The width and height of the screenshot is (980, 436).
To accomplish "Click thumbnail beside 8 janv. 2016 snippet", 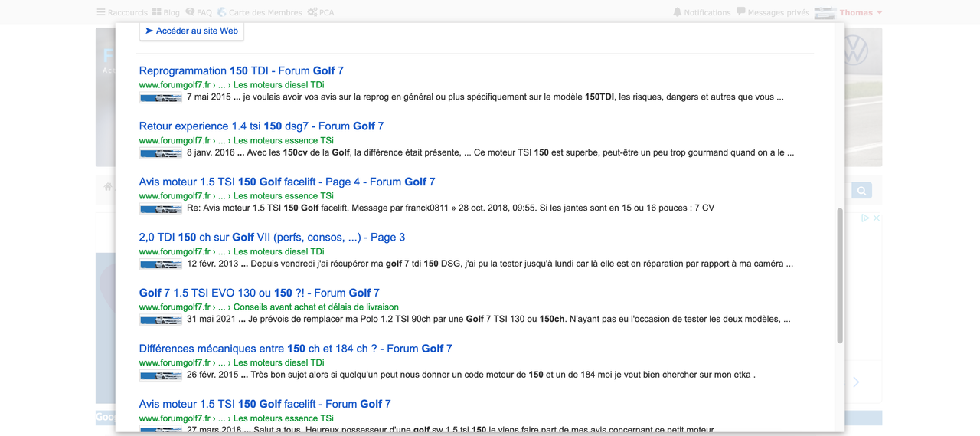I will 161,153.
